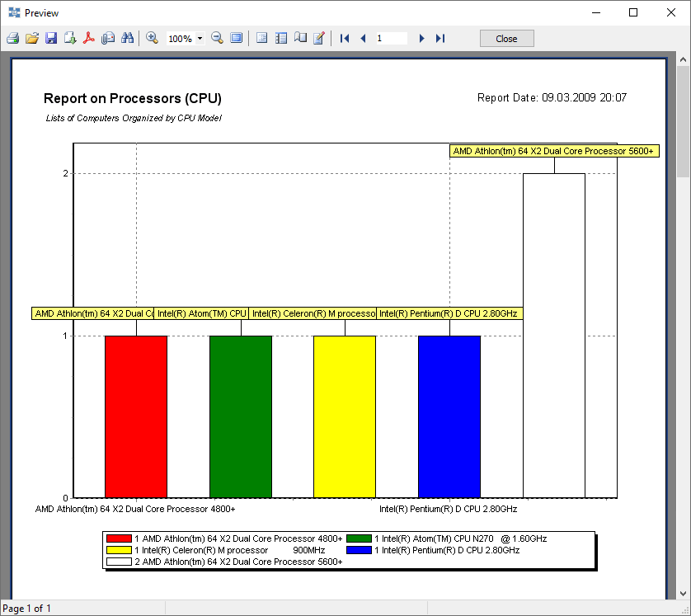Go to next page
Image resolution: width=691 pixels, height=616 pixels.
(421, 38)
